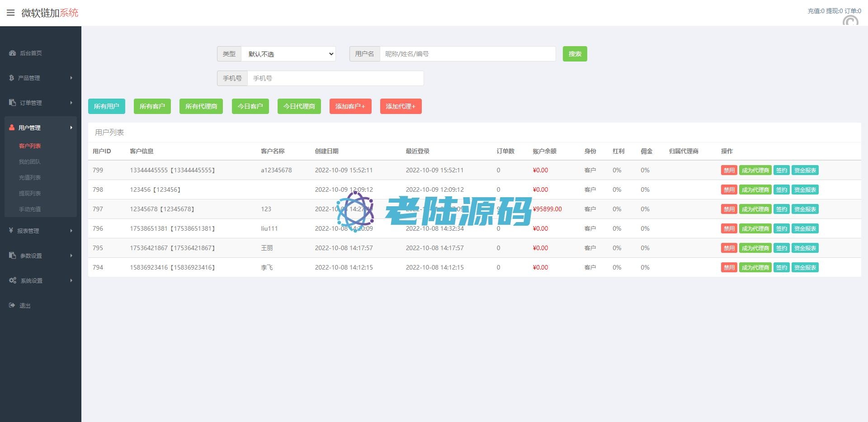Collapse the 用户管理 submenu arrow
This screenshot has height=422, width=868.
71,128
